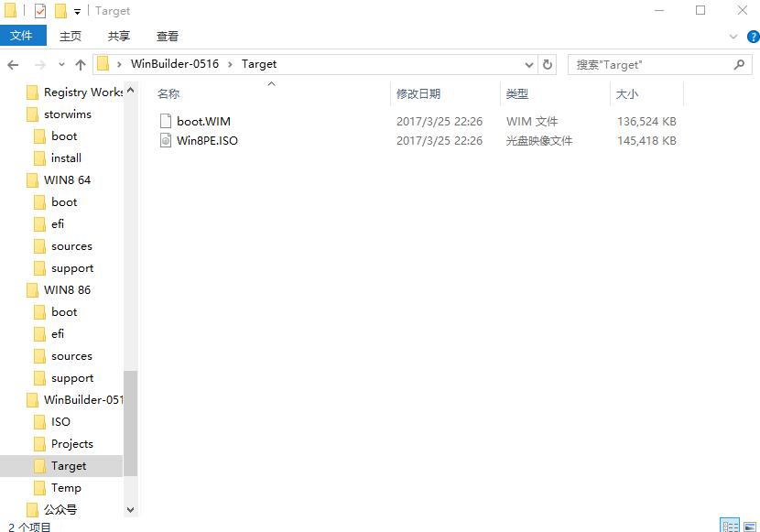Select the Properties icon on quick access toolbar
The image size is (760, 532).
(x=39, y=11)
